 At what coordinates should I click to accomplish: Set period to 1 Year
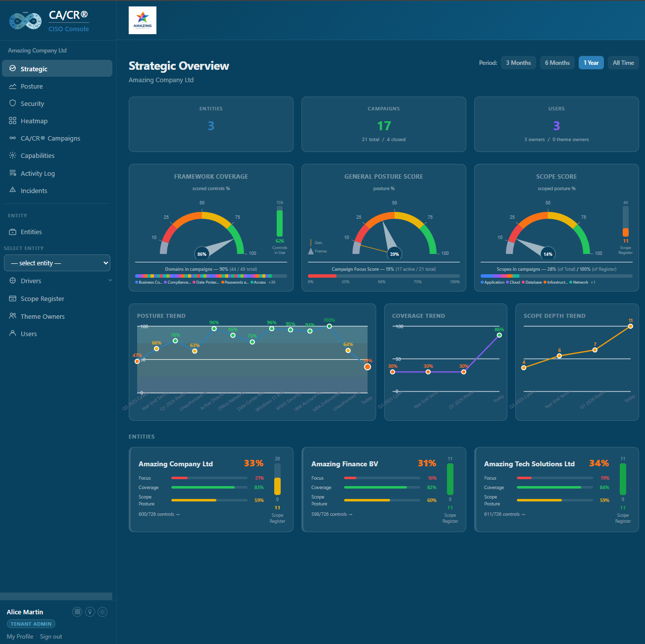pos(591,63)
